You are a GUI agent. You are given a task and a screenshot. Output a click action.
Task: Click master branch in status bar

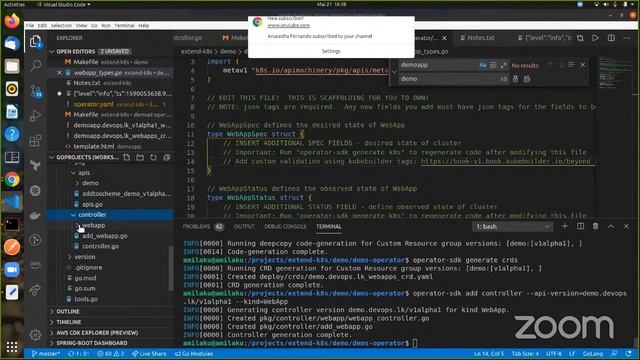point(46,354)
